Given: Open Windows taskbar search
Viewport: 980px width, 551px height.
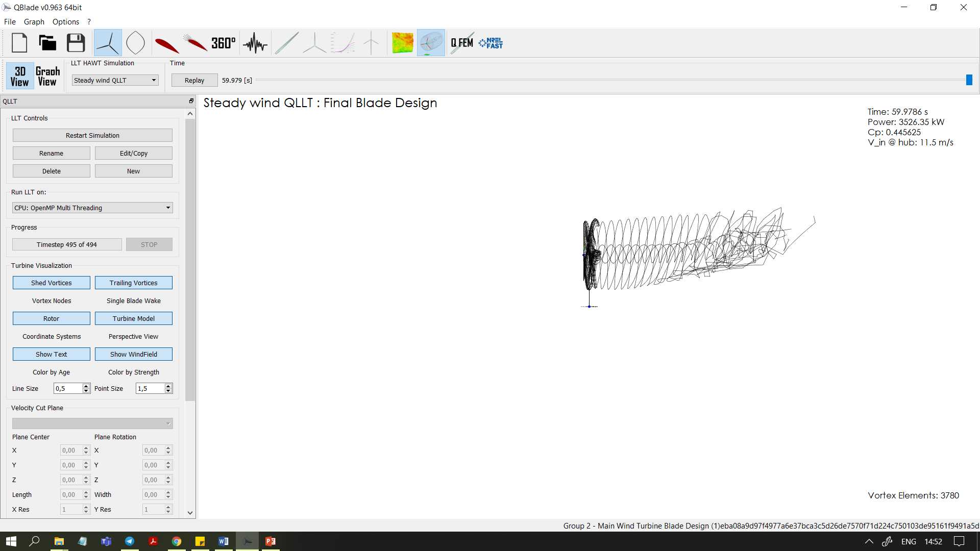Looking at the screenshot, I should coord(35,541).
